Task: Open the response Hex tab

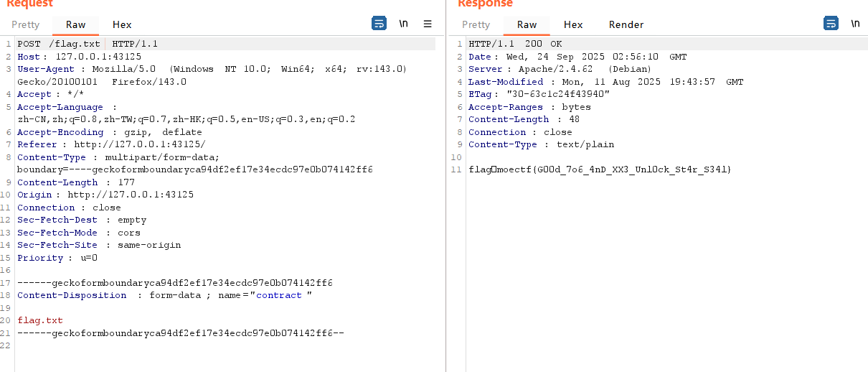Action: 573,24
